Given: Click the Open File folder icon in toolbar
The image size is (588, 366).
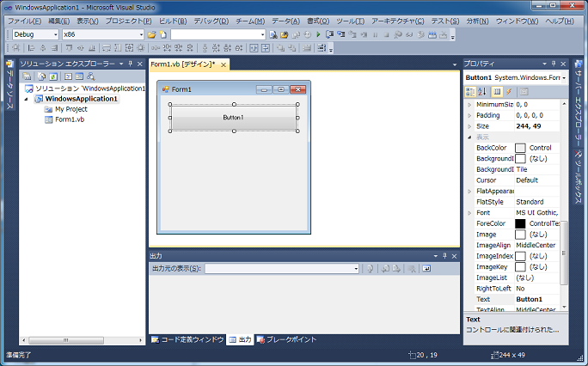Looking at the screenshot, I should (151, 35).
